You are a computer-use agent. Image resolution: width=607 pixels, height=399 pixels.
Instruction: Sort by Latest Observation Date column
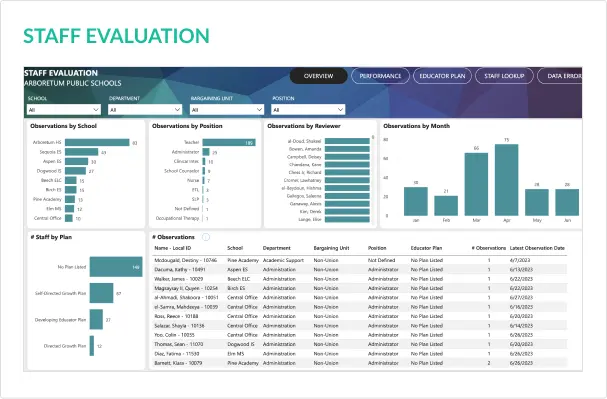tap(537, 248)
